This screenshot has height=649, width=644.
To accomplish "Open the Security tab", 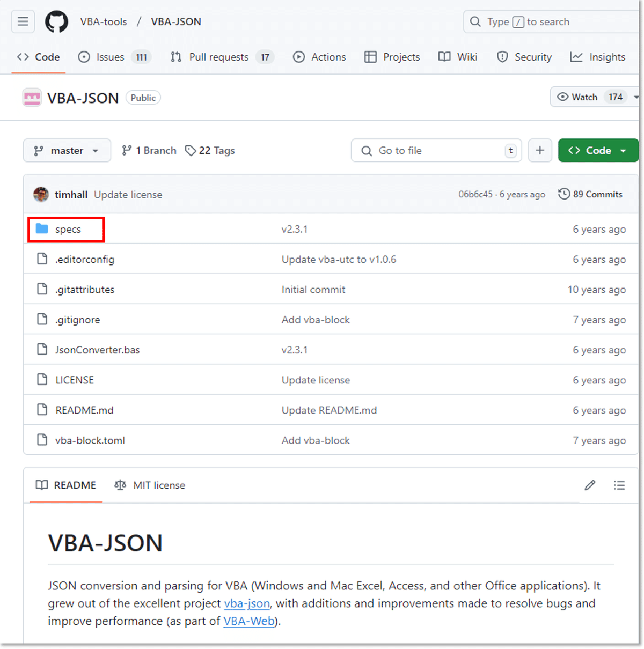I will tap(524, 57).
